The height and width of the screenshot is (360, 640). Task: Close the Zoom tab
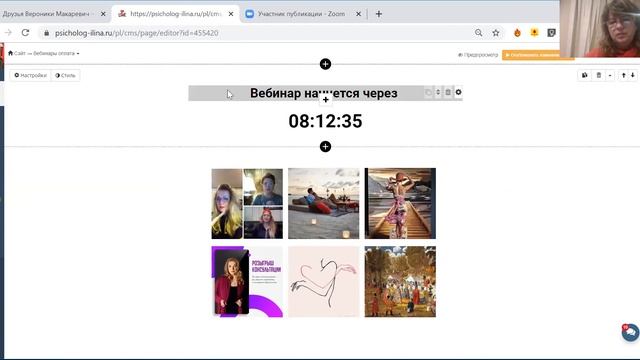pos(358,14)
